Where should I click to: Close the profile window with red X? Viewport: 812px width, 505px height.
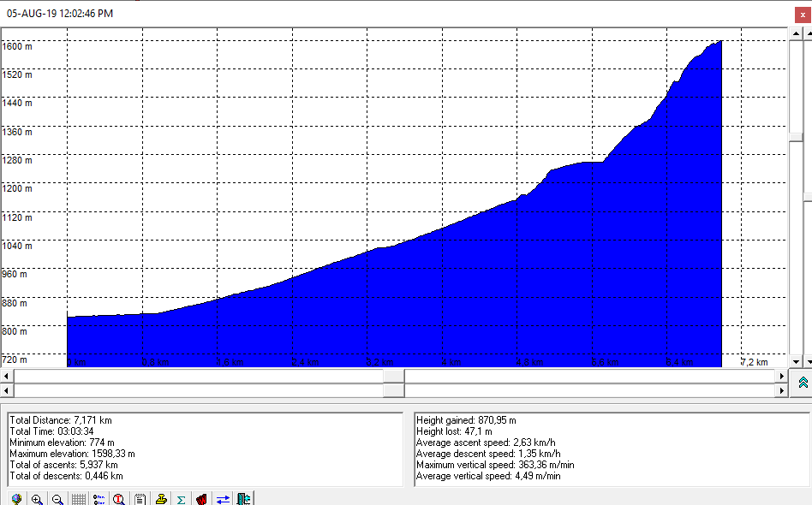click(803, 15)
